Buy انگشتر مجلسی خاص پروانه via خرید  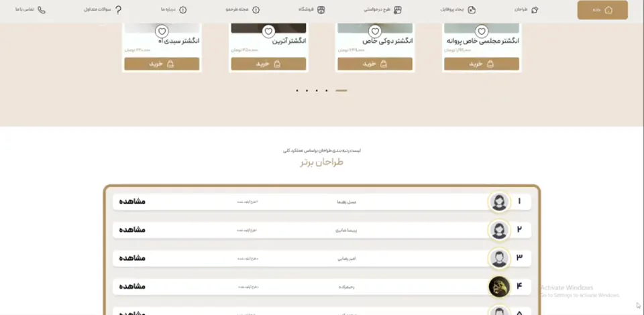[x=482, y=64]
